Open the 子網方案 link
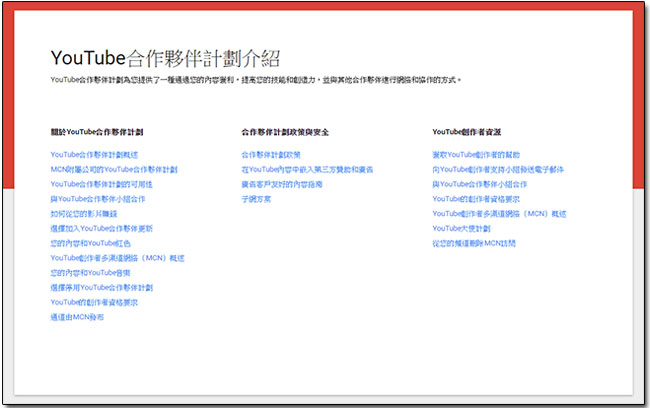 [256, 199]
